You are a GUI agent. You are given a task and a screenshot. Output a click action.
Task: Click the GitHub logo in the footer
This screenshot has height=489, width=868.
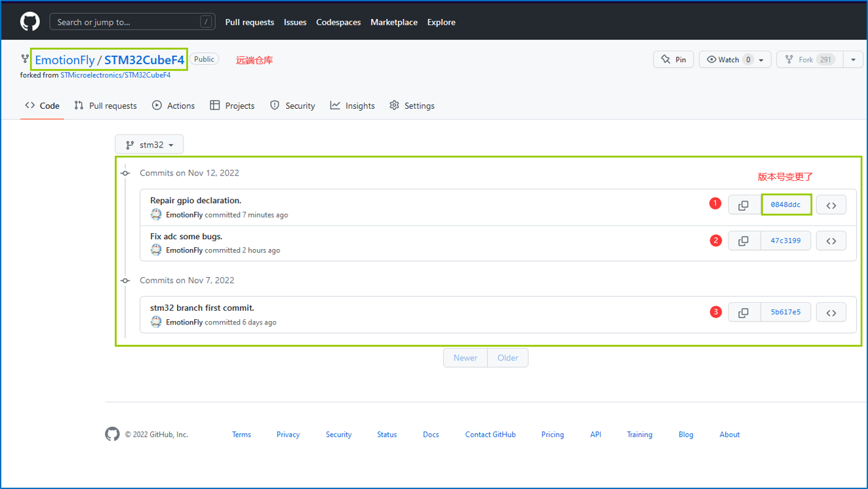click(x=113, y=434)
